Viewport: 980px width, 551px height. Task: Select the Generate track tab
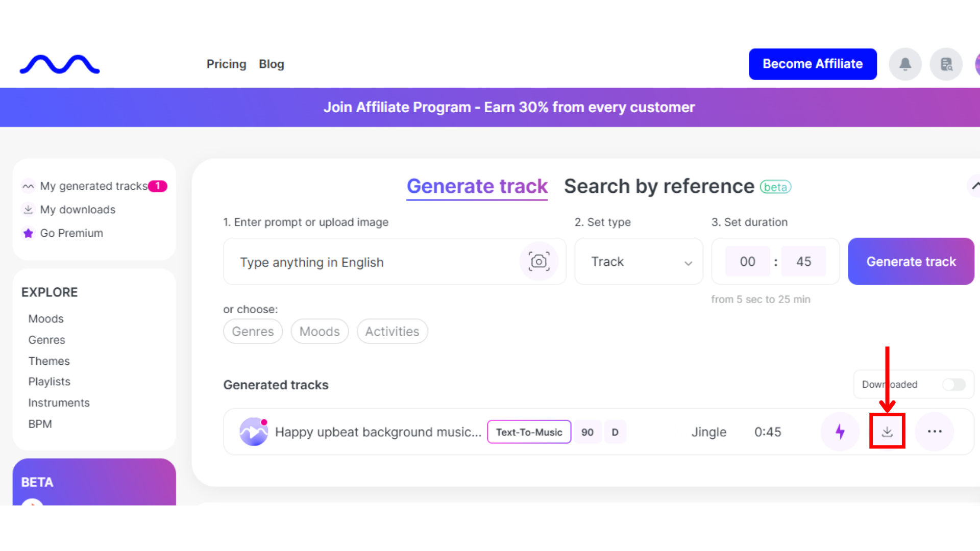477,187
